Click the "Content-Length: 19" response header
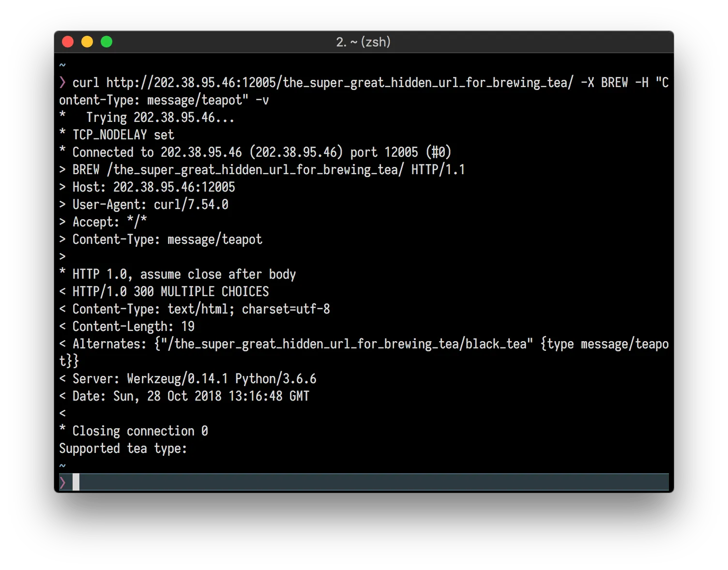 click(x=133, y=327)
